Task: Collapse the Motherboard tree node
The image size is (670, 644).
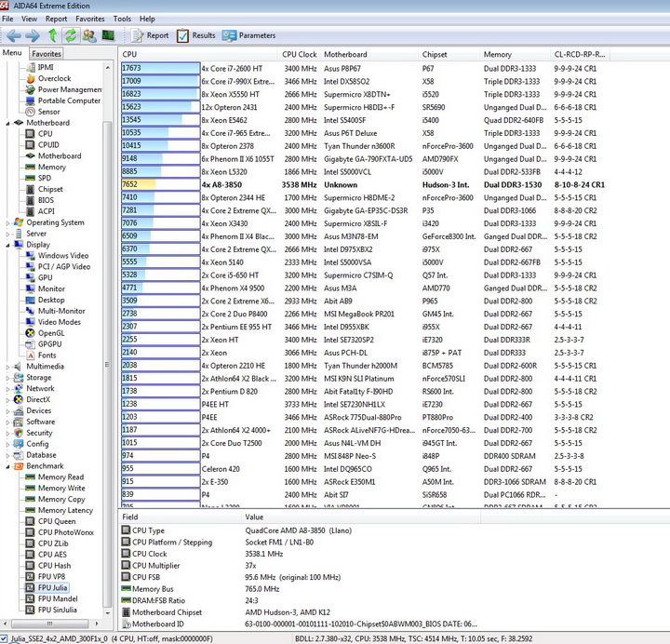Action: [7, 123]
